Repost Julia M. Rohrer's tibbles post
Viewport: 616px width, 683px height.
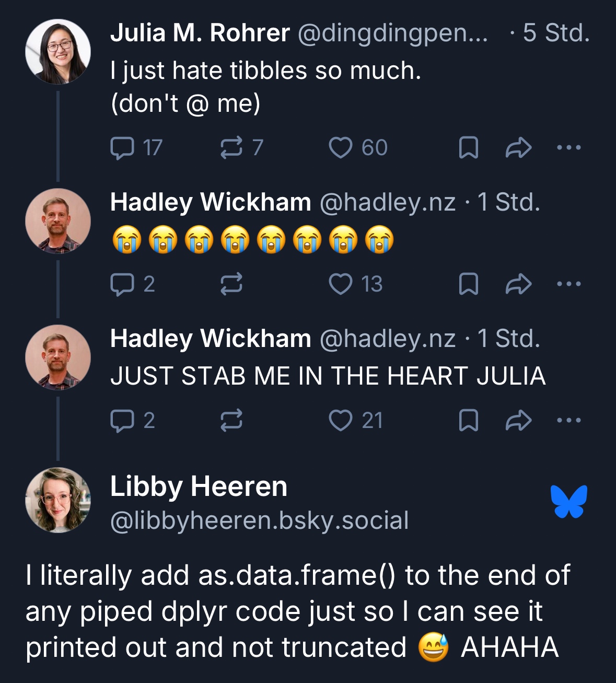coord(231,148)
